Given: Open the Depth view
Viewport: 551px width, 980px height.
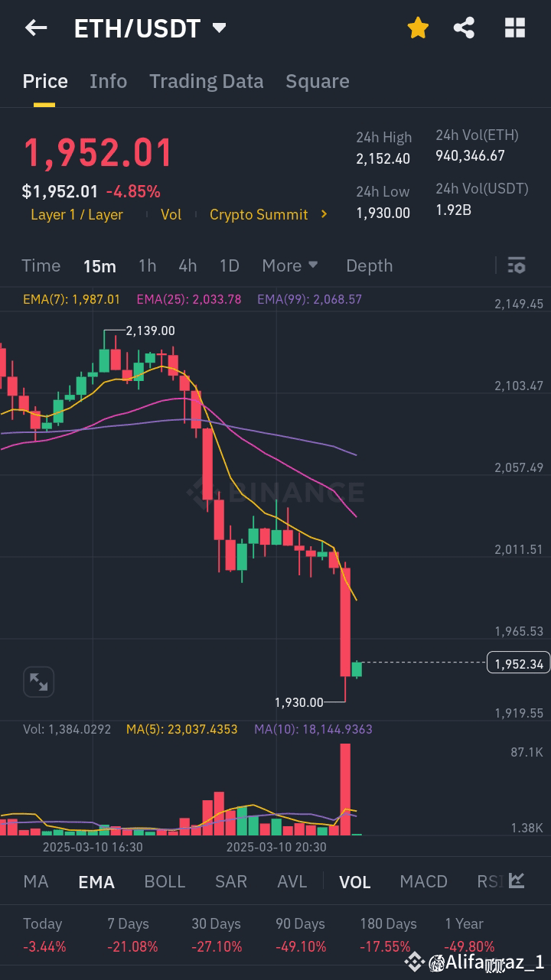Looking at the screenshot, I should click(x=369, y=265).
